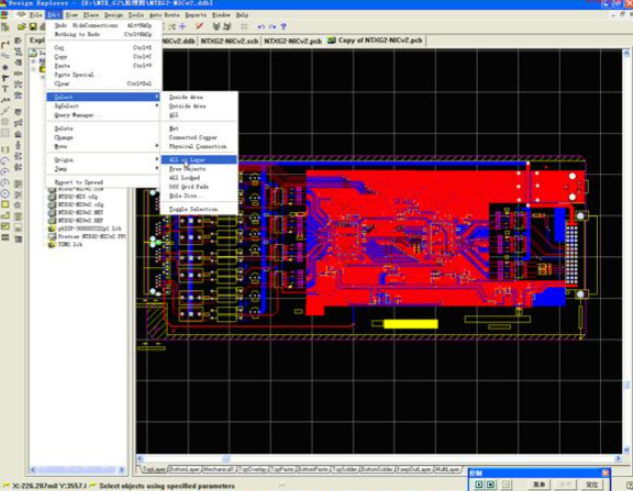Expand the DeSelect submenu
633x491 pixels.
(x=66, y=105)
